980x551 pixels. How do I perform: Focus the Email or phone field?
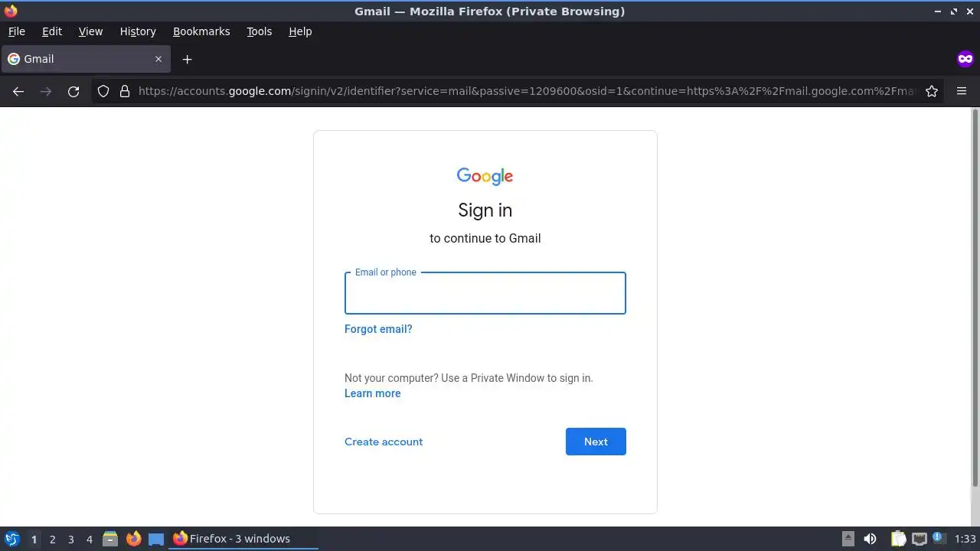[x=485, y=293]
